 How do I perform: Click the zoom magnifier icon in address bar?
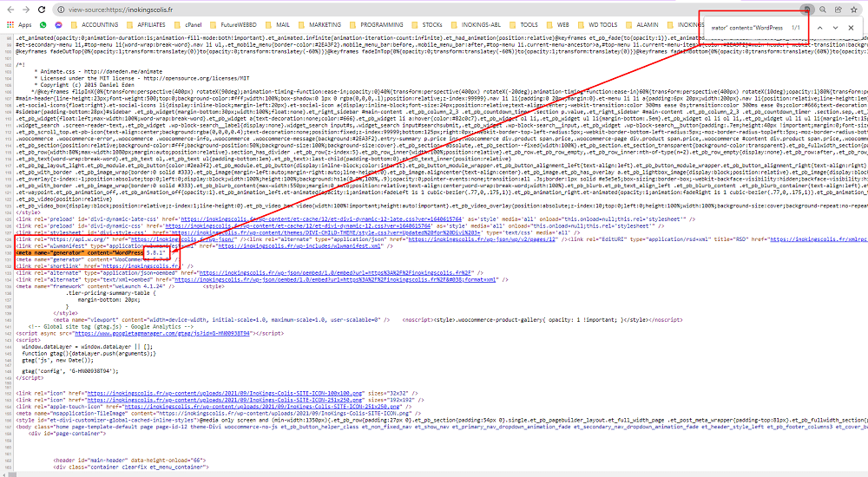[823, 10]
